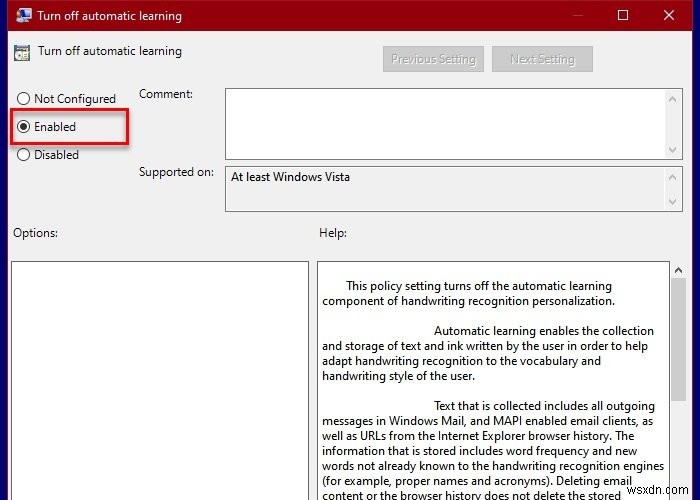The width and height of the screenshot is (700, 500).
Task: Close the Turn off automatic learning window
Action: coord(669,15)
